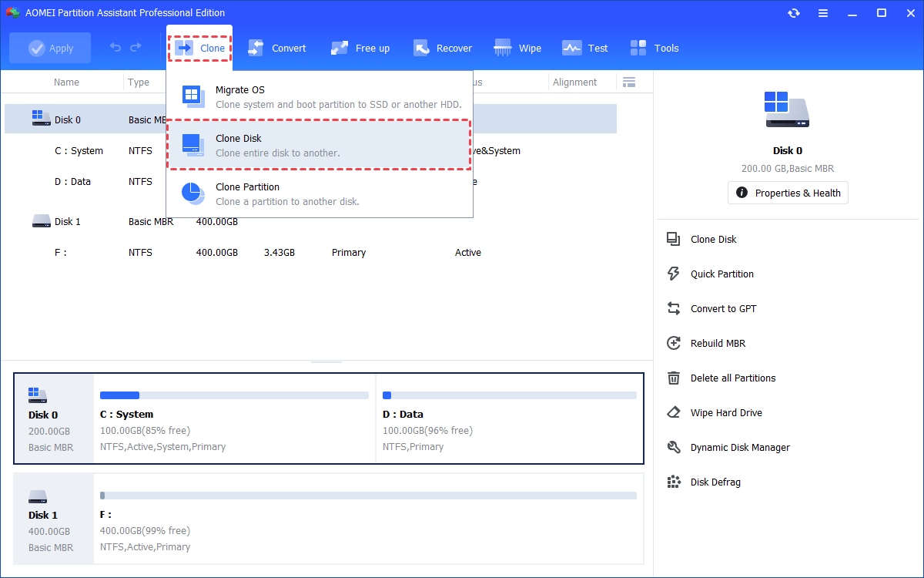Open the Tools toolbar menu
Viewport: 924px width, 578px height.
point(654,48)
